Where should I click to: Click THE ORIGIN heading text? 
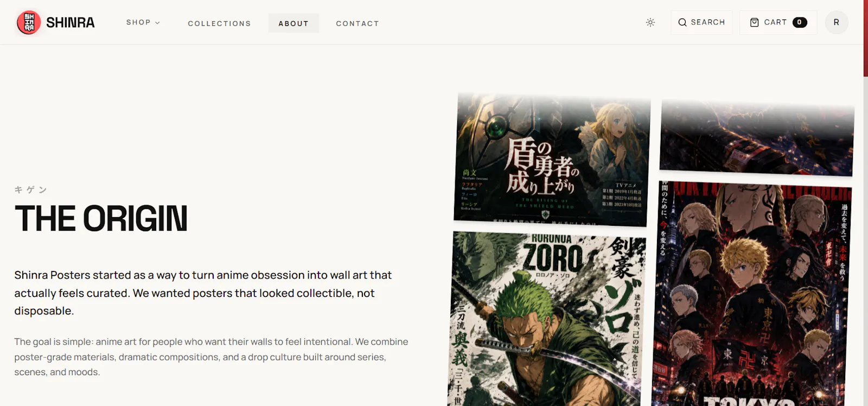coord(101,218)
